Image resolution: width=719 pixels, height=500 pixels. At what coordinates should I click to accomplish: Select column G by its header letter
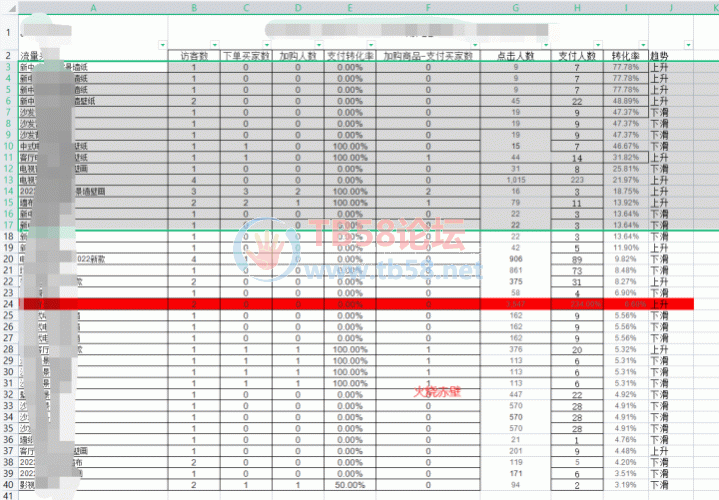[515, 6]
